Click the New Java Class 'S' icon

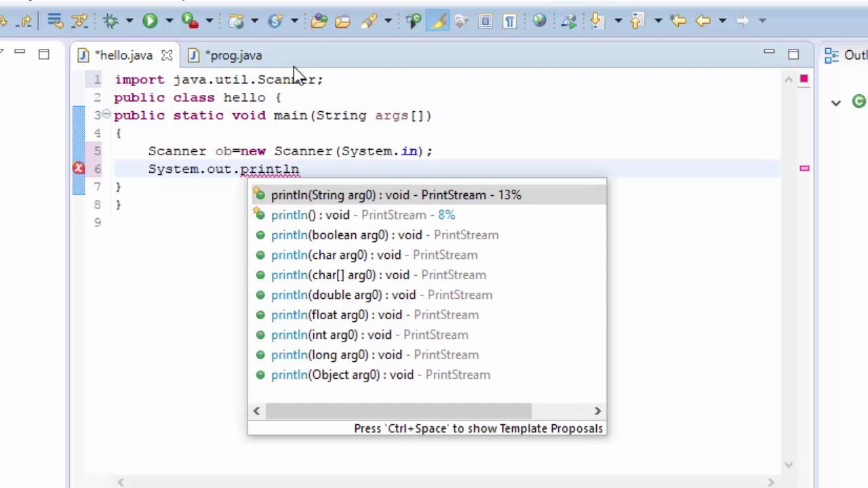click(275, 21)
